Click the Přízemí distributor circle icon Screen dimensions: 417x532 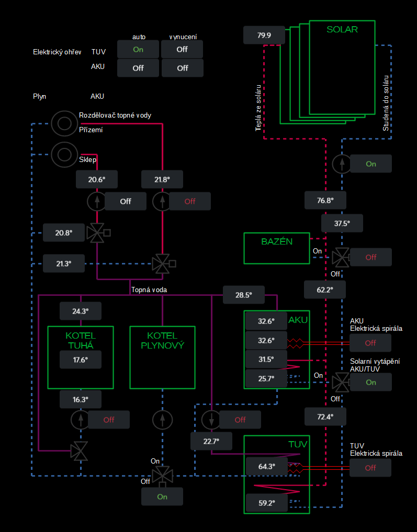[65, 123]
